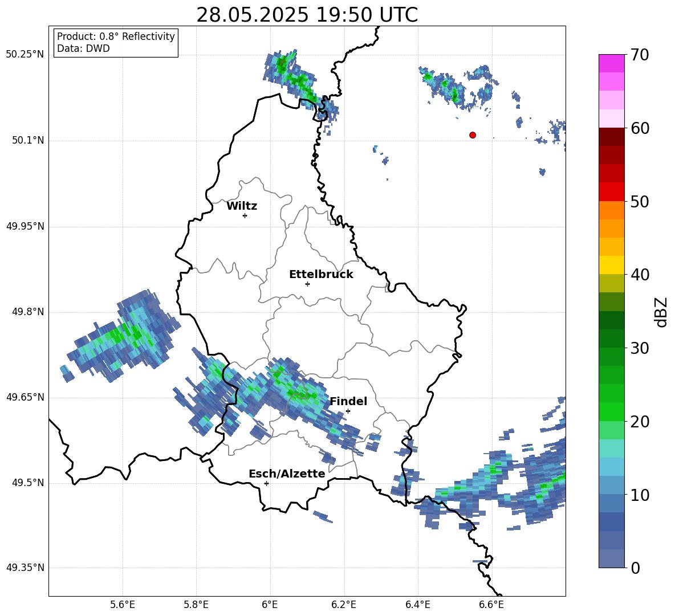Screen dimensions: 675x616
Task: Click the Esch/Alzette city label
Action: [287, 474]
